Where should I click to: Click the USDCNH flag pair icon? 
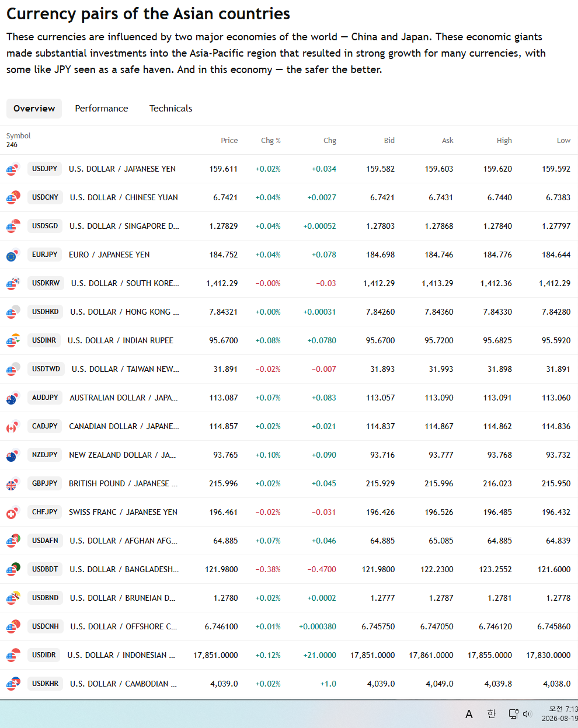(13, 627)
